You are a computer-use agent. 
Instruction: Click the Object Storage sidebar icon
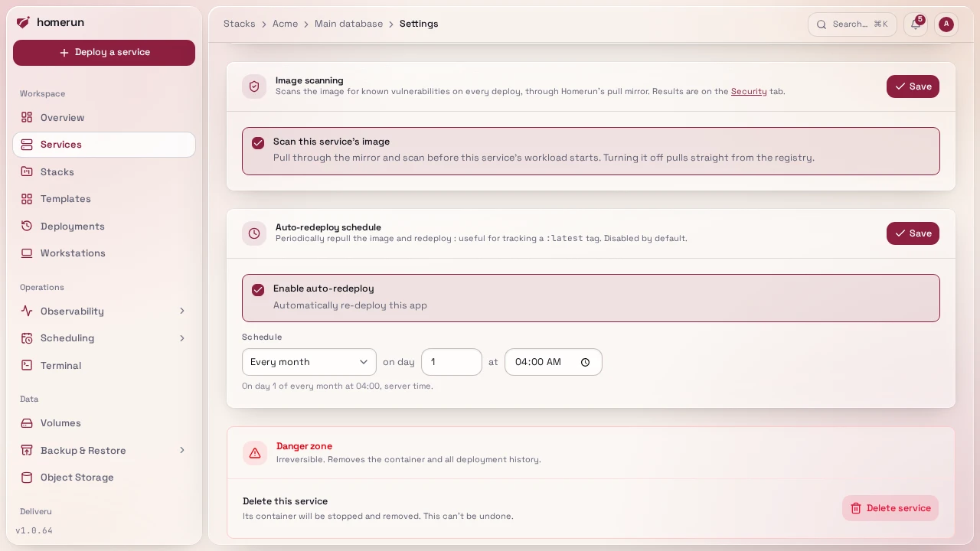coord(27,478)
